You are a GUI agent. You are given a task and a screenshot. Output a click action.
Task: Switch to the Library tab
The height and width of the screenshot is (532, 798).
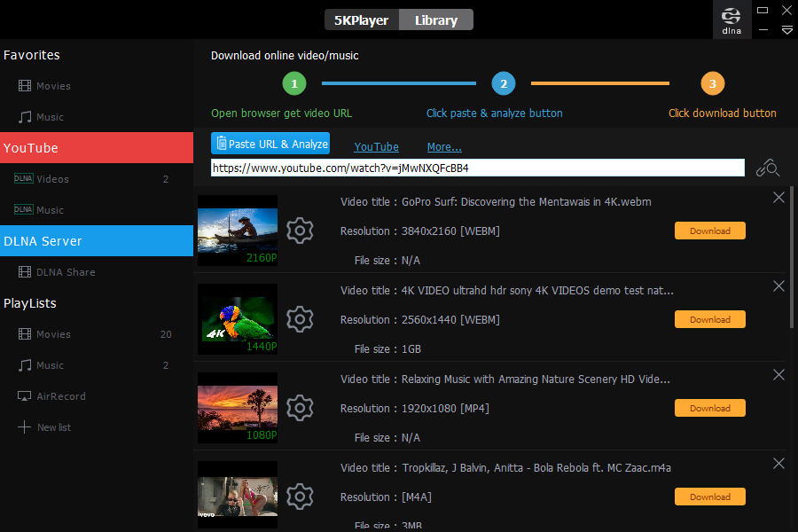[x=435, y=19]
